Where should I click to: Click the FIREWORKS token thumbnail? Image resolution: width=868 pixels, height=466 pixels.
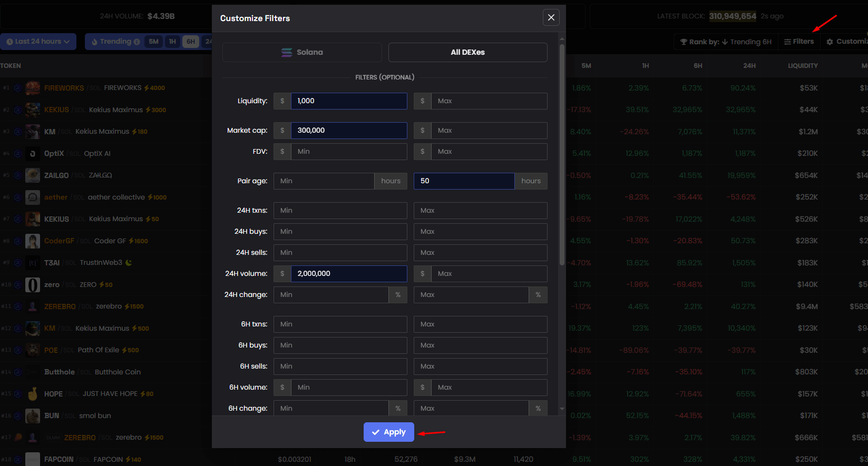tap(33, 88)
